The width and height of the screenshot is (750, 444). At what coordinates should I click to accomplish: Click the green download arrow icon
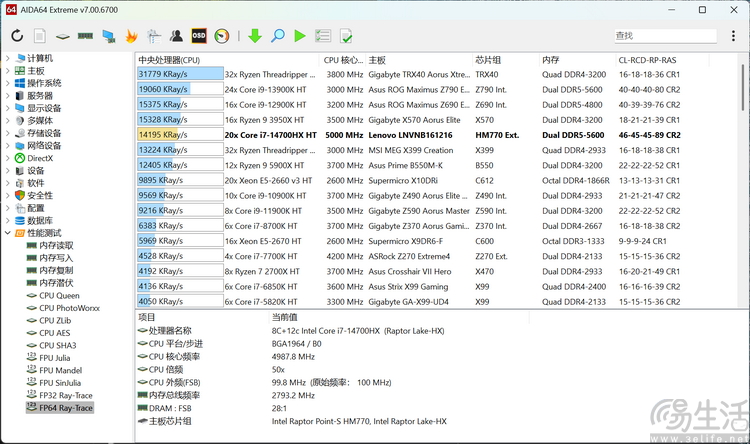(x=255, y=36)
